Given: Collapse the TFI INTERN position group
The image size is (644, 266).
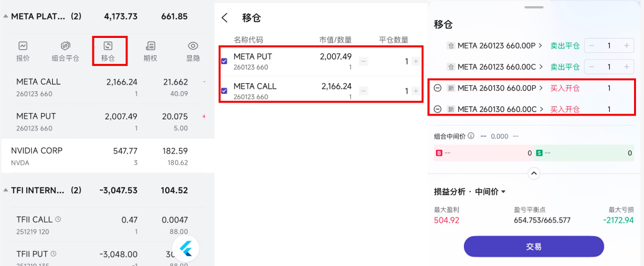Looking at the screenshot, I should (x=6, y=190).
